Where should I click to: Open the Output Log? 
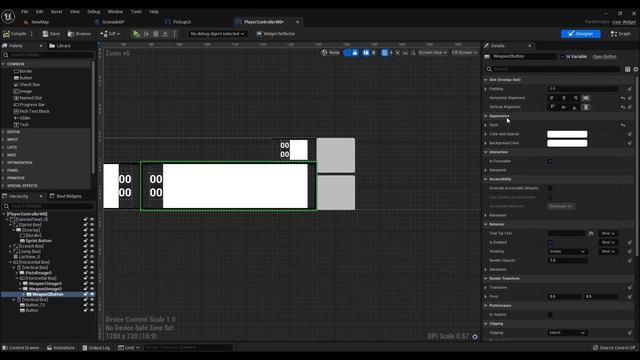click(96, 348)
